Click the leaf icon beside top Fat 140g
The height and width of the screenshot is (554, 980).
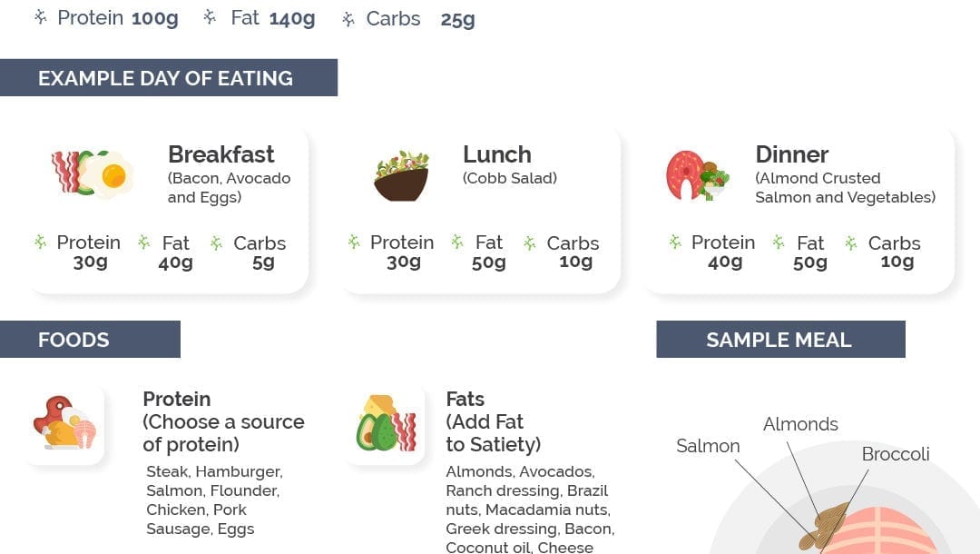(210, 17)
